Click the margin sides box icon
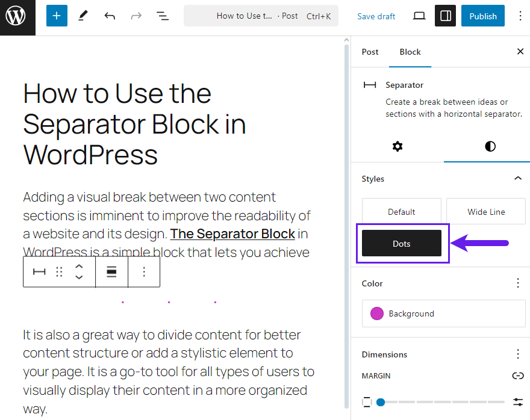Screen dimensions: 530x420 [x=367, y=402]
